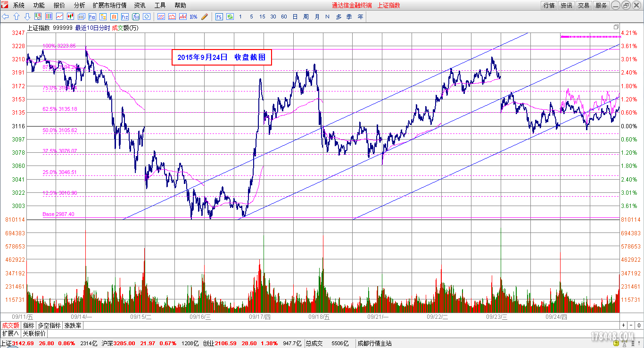Select the pencil drawing tool icon
Image resolution: width=644 pixels, height=348 pixels.
[204, 17]
